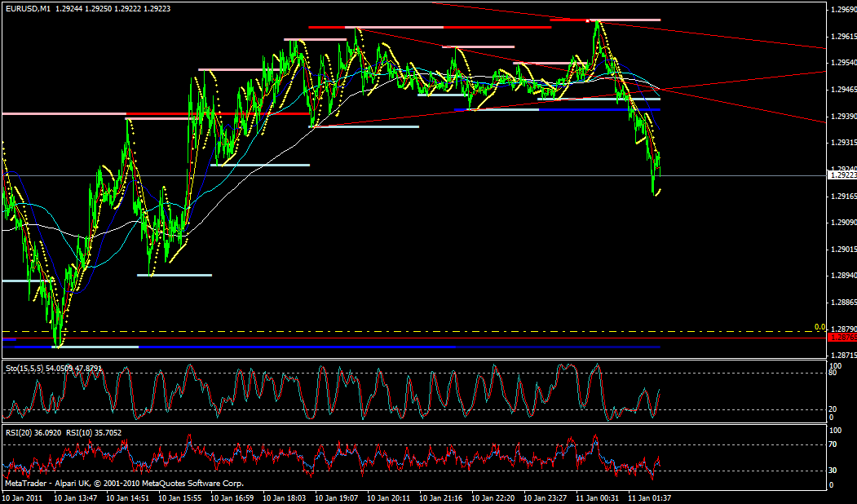Click the Stochastic 80 level axis label

tap(834, 371)
